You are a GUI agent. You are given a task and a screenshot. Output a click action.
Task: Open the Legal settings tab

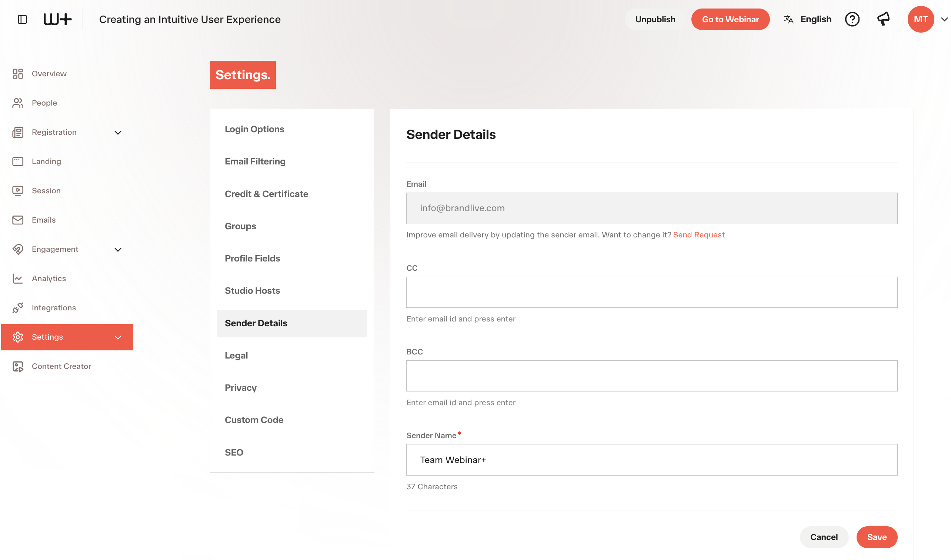[x=292, y=356]
